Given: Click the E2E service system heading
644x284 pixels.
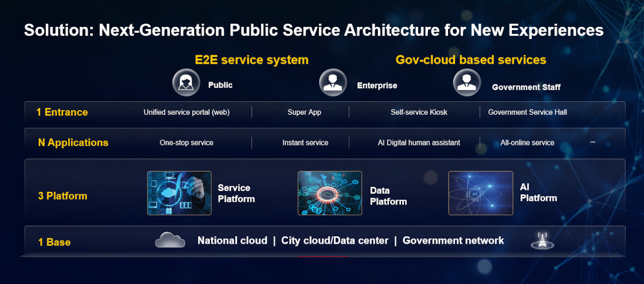Looking at the screenshot, I should tap(251, 60).
